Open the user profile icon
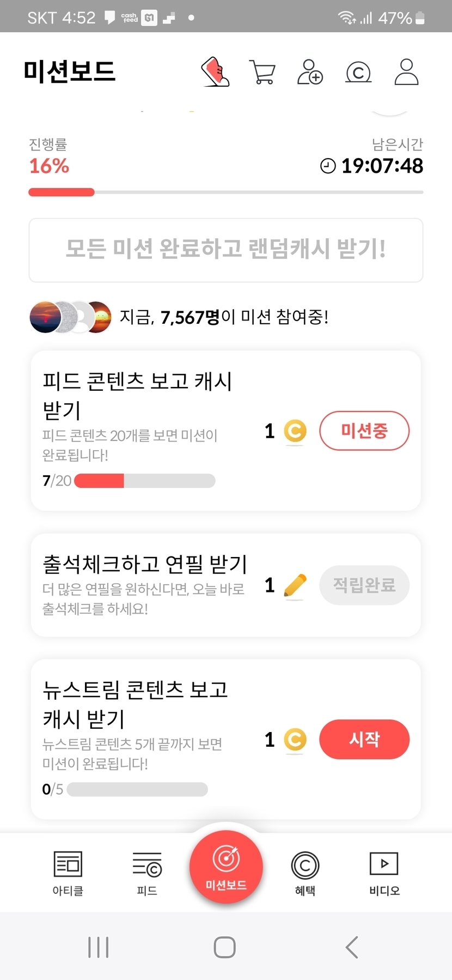452x980 pixels. click(406, 72)
